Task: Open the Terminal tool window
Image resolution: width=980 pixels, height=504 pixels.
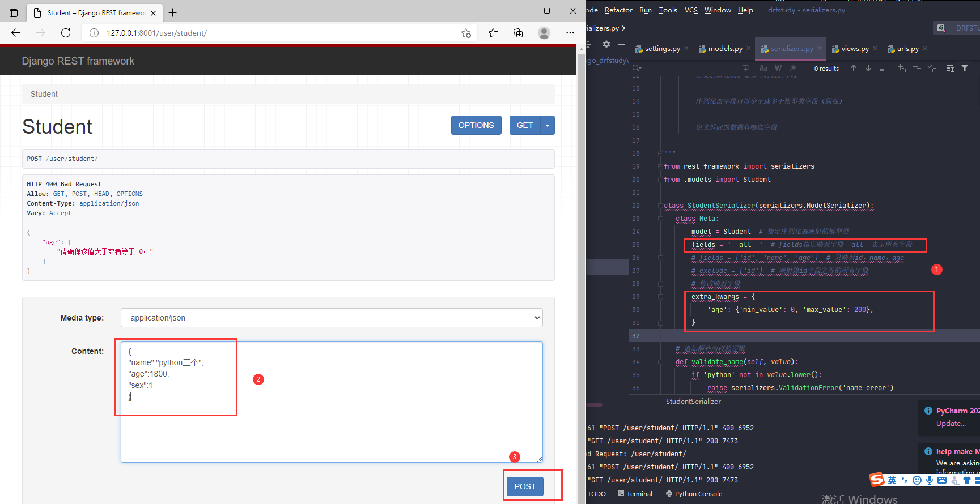Action: tap(635, 494)
